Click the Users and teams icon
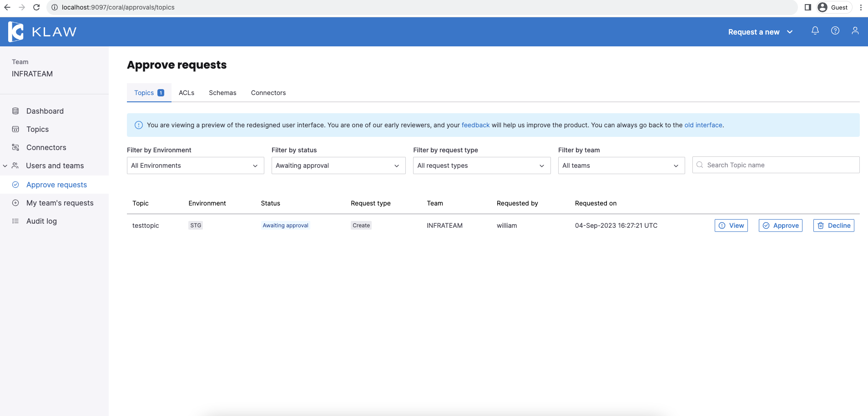Screen dimensions: 868x416 (15, 165)
